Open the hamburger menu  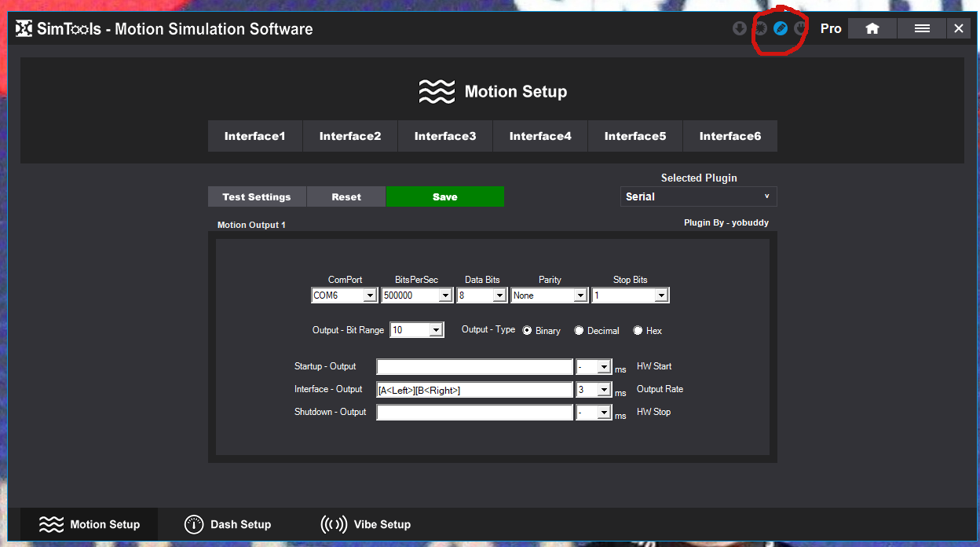tap(922, 28)
